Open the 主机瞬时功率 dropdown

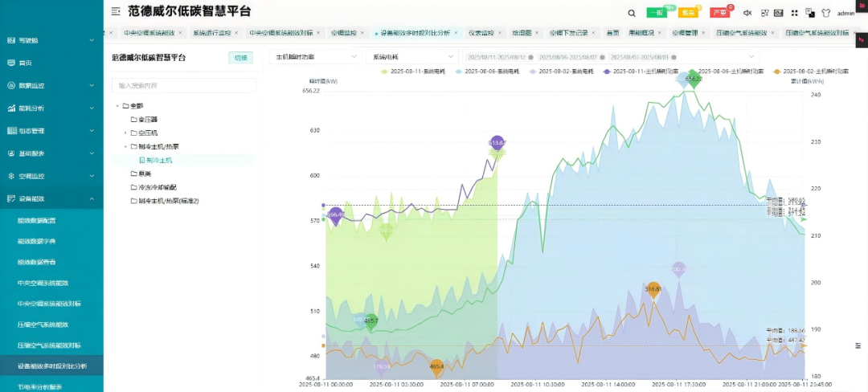tap(316, 56)
